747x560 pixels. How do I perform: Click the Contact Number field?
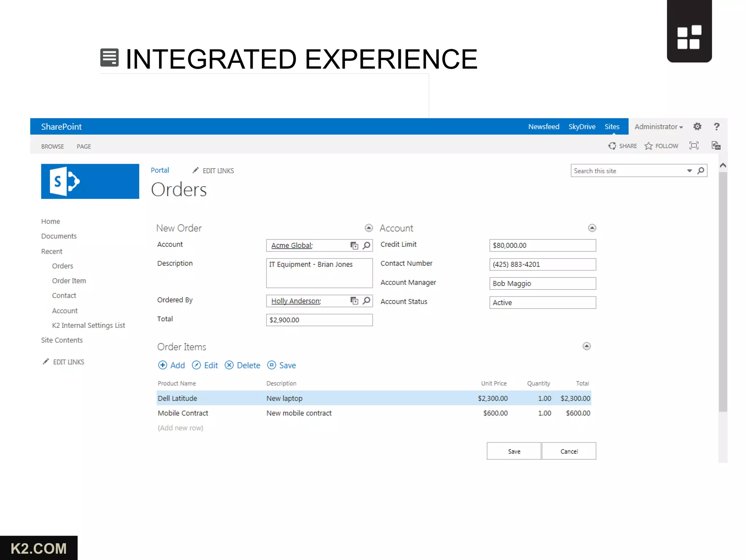(543, 264)
